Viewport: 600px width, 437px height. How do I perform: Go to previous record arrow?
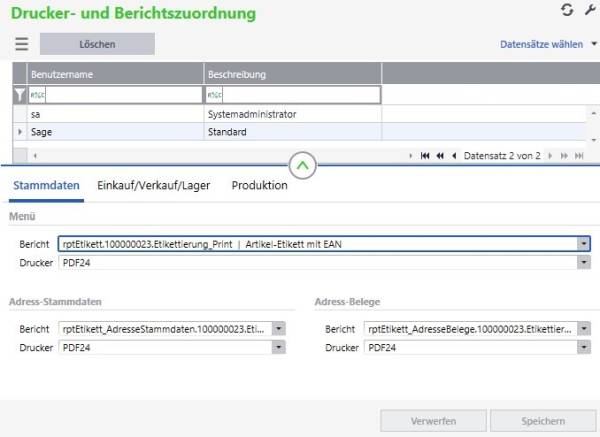454,156
